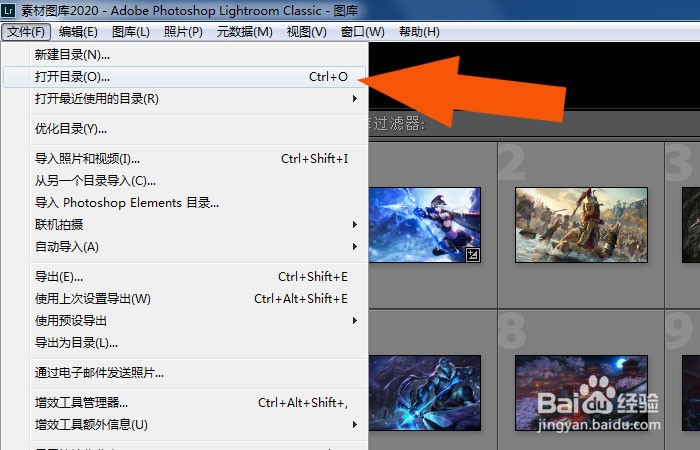Viewport: 700px width, 450px height.
Task: Open the 帮助(H) menu
Action: pyautogui.click(x=419, y=32)
